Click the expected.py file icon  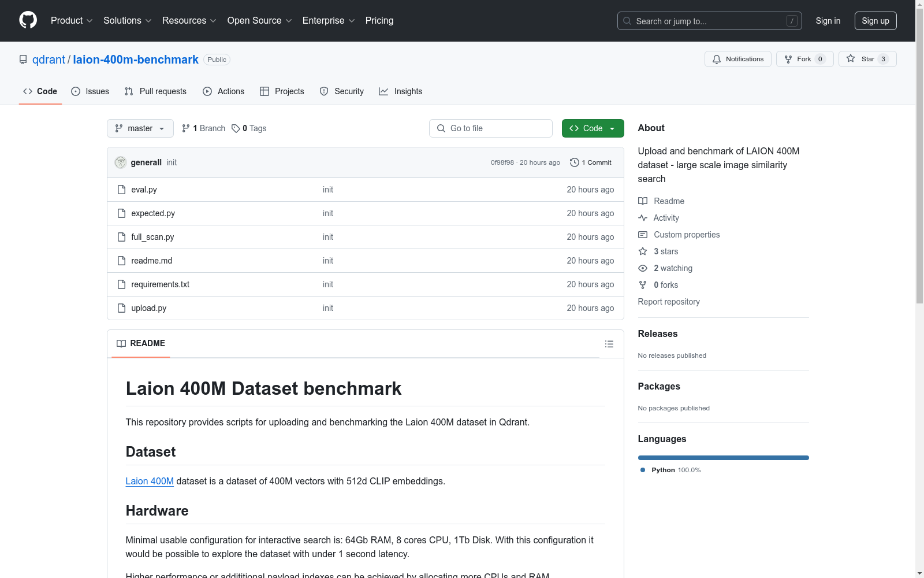coord(121,213)
